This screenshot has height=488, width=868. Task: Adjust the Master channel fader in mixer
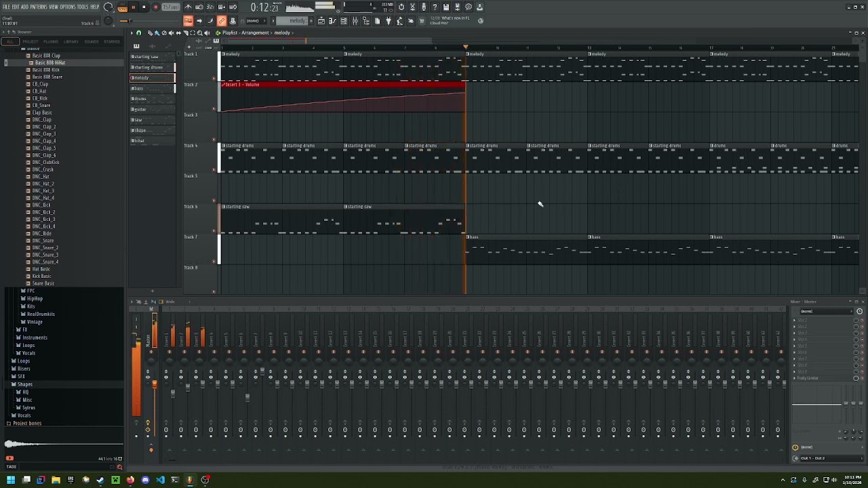tap(155, 384)
